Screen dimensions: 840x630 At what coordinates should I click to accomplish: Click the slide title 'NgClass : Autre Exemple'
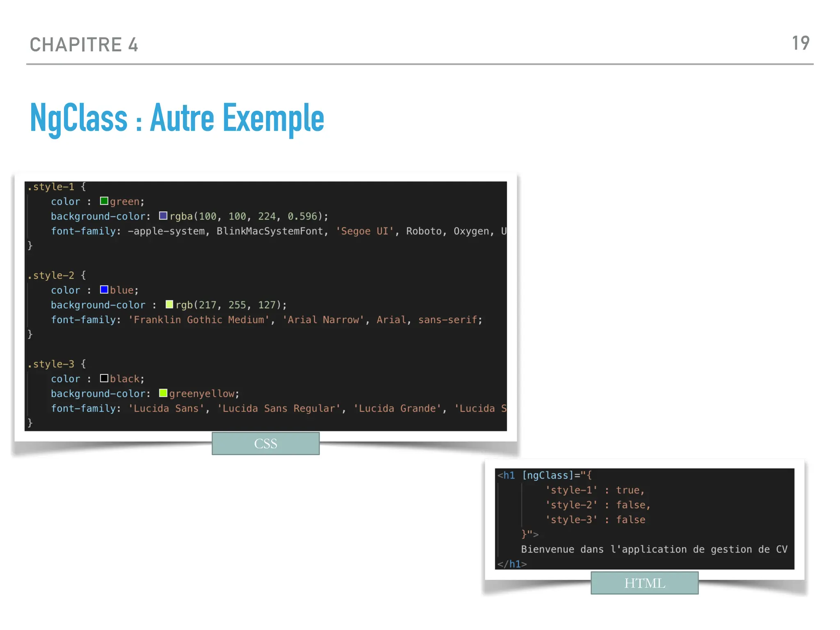pos(177,119)
